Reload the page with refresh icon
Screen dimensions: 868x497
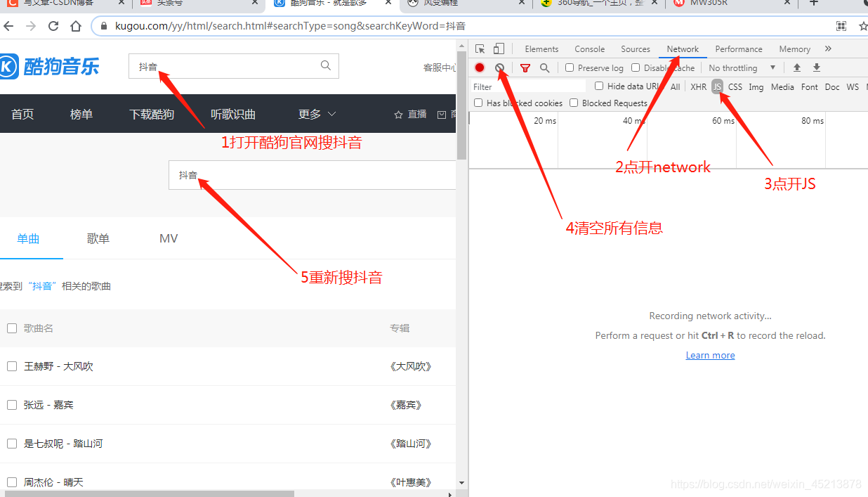[x=53, y=26]
